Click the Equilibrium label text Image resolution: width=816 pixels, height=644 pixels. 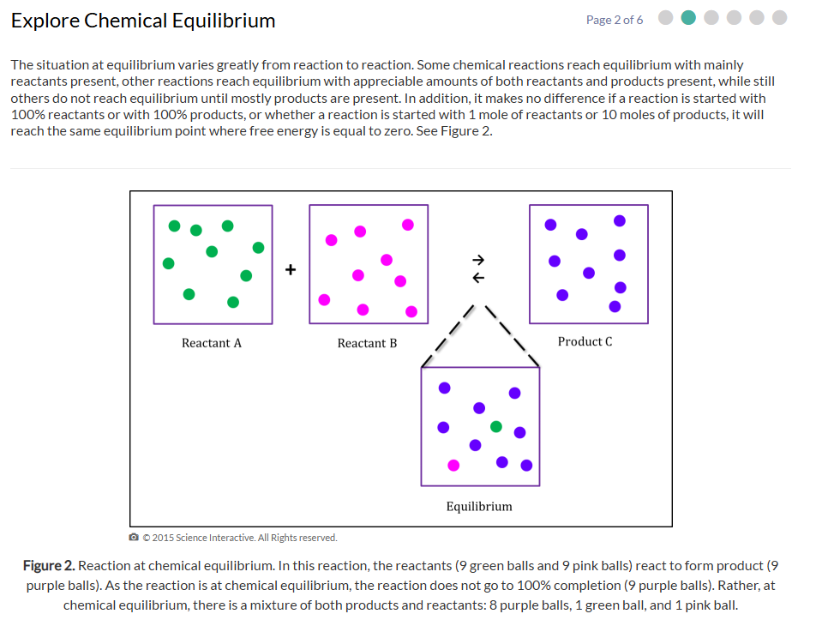click(479, 507)
